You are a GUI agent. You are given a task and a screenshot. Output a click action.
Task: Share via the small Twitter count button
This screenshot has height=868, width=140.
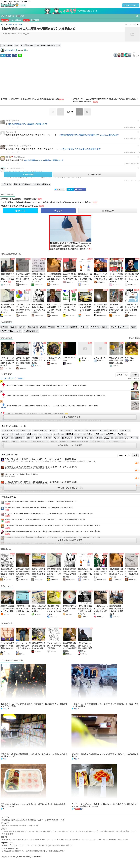(3, 55)
